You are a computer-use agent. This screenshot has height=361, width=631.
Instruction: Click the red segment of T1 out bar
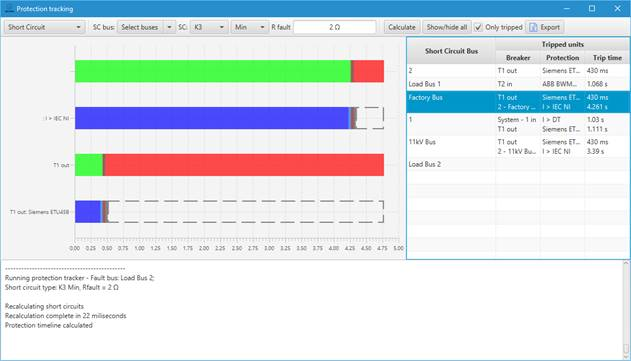(244, 165)
